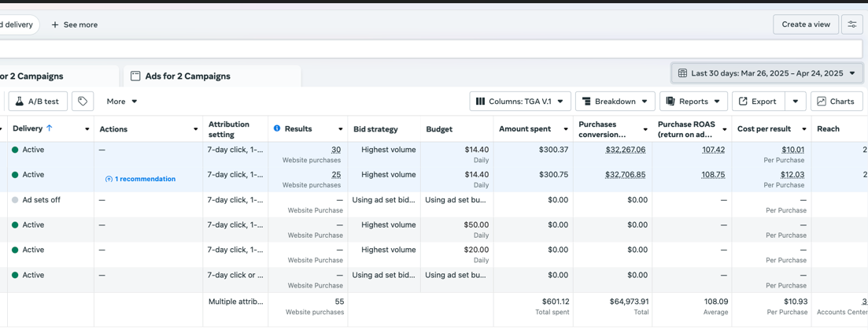Click Ad sets off delivery status
This screenshot has width=868, height=330.
coord(41,200)
